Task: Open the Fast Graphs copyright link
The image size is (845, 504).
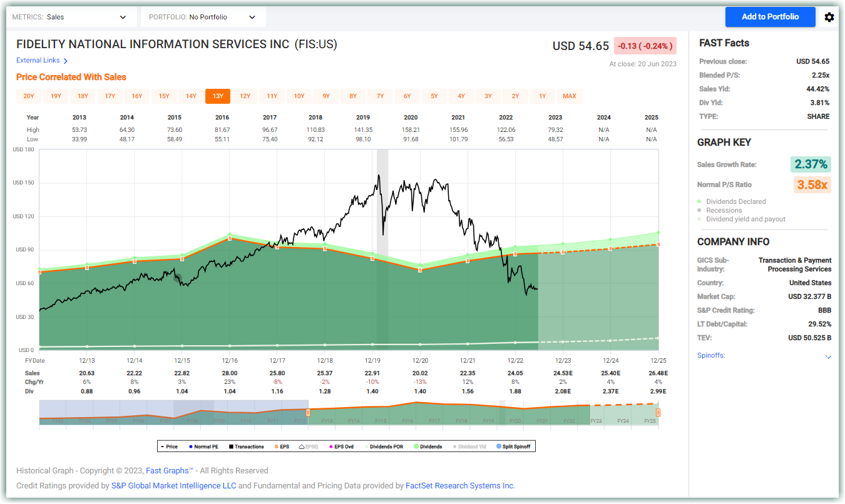Action: pyautogui.click(x=170, y=471)
